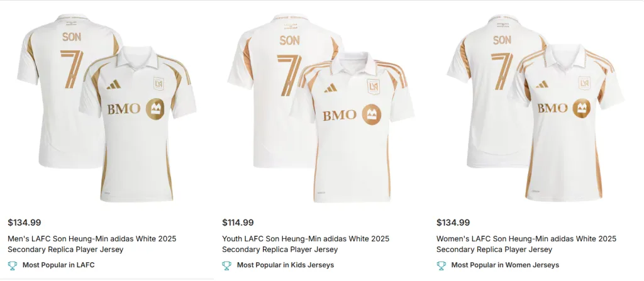644x281 pixels.
Task: Click the men's jersey $134.99 price
Action: pos(25,223)
